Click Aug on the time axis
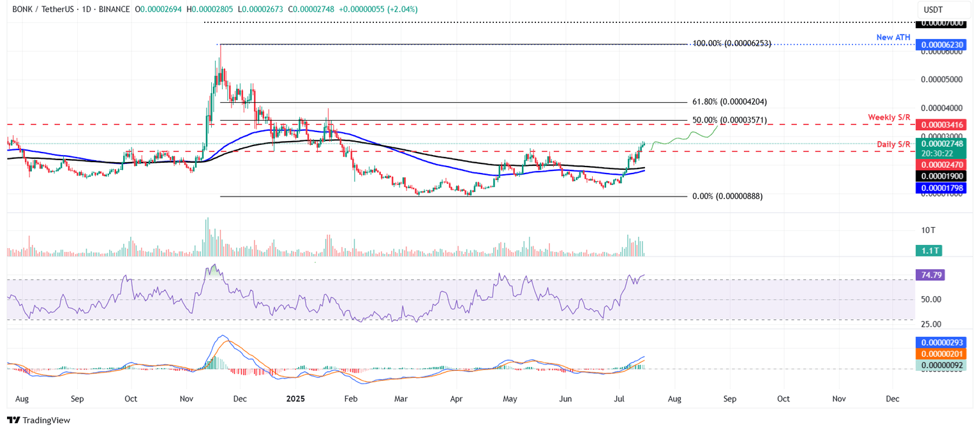The height and width of the screenshot is (432, 980). point(22,398)
